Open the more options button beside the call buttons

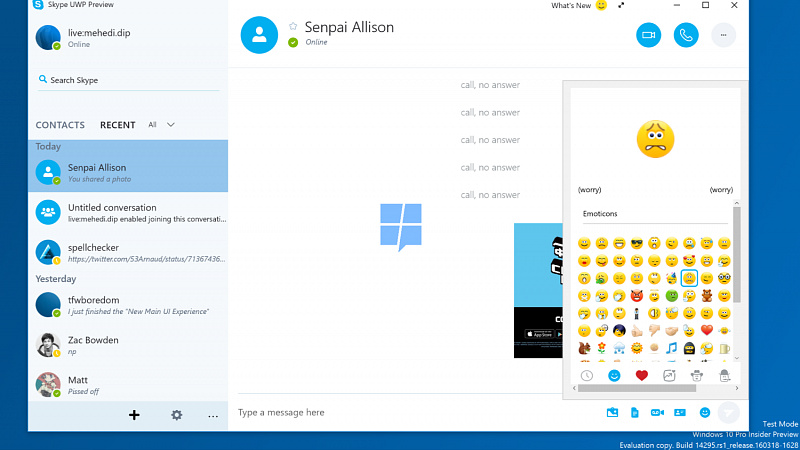[723, 35]
